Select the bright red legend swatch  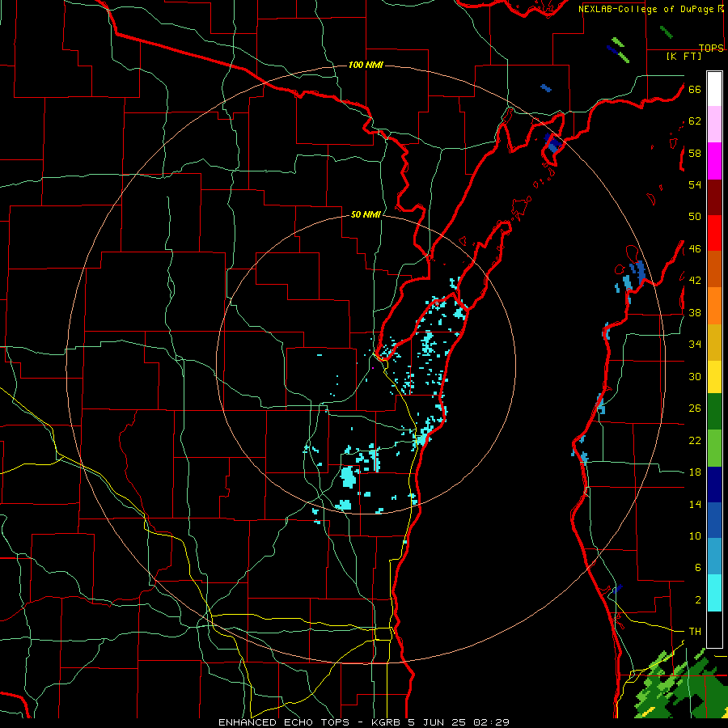tap(714, 233)
